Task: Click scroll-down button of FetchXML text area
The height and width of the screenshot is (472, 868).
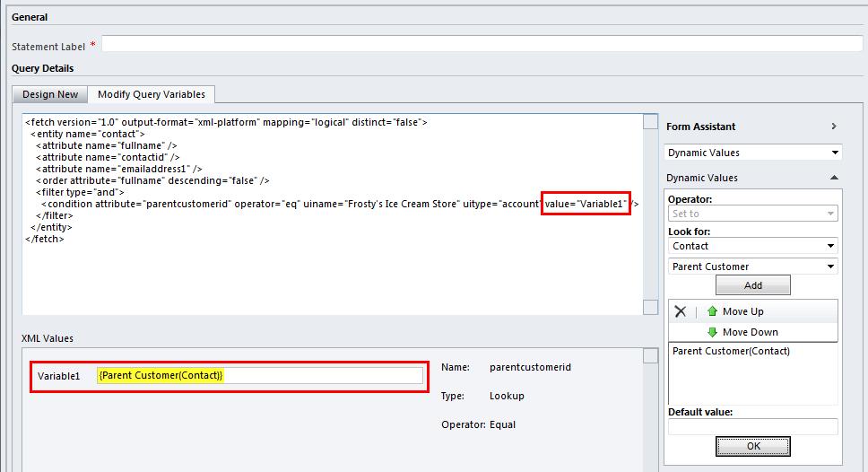Action: click(x=650, y=308)
